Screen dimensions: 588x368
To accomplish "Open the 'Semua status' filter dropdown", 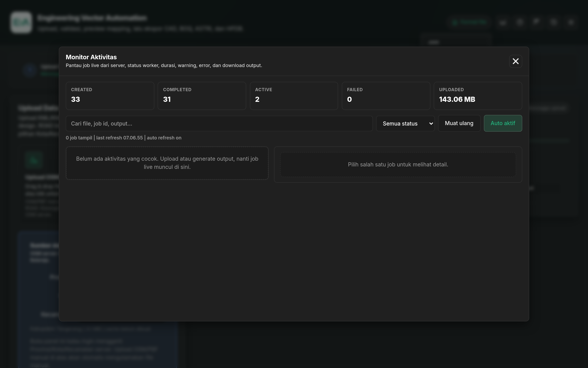I will [405, 123].
